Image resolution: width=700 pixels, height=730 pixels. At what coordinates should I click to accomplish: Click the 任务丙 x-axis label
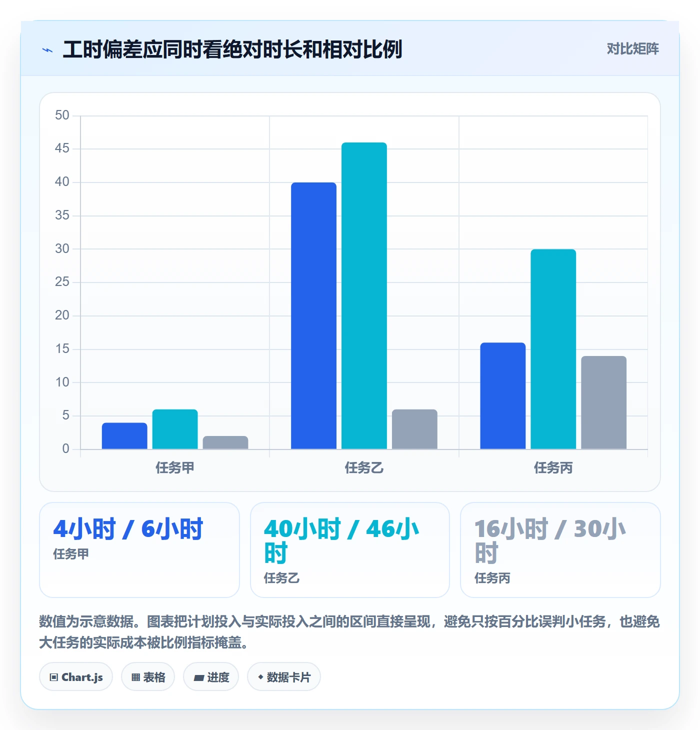(x=553, y=468)
